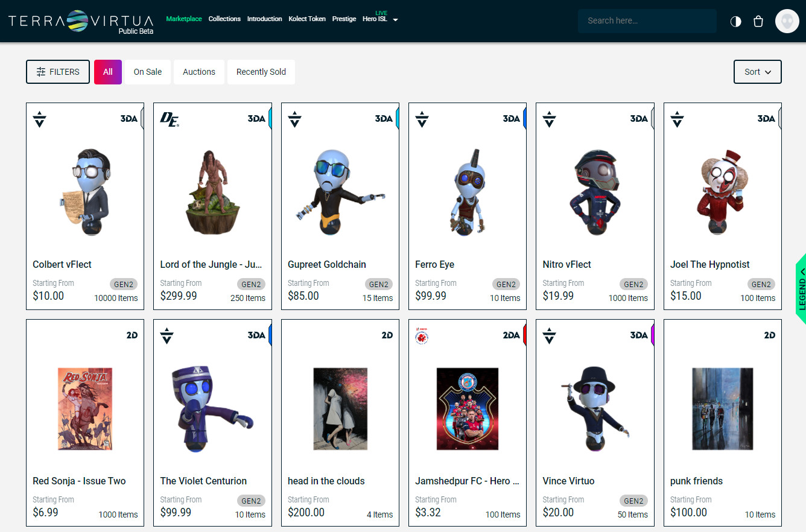Click brand icon on Ferro Eye card
The image size is (806, 532).
[422, 119]
